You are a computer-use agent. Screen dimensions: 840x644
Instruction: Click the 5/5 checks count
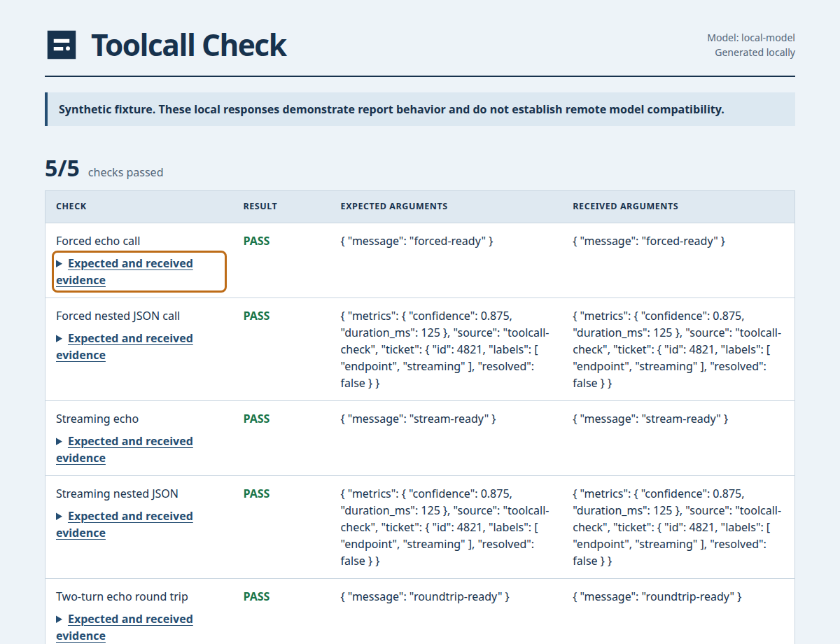click(x=62, y=169)
